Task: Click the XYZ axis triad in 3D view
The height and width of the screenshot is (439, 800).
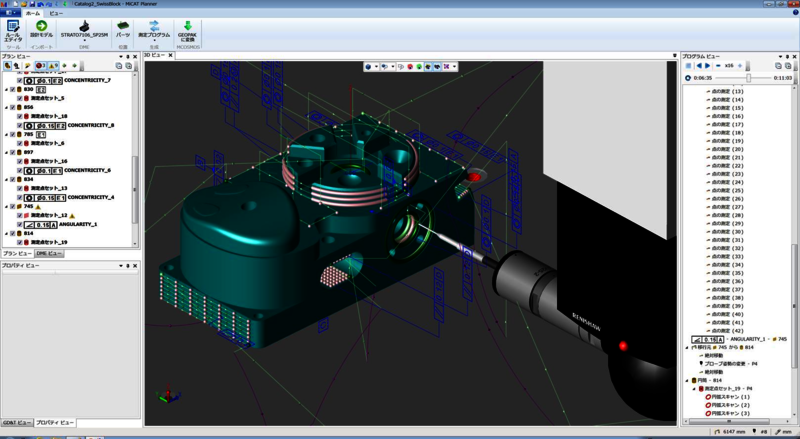Action: click(x=168, y=396)
